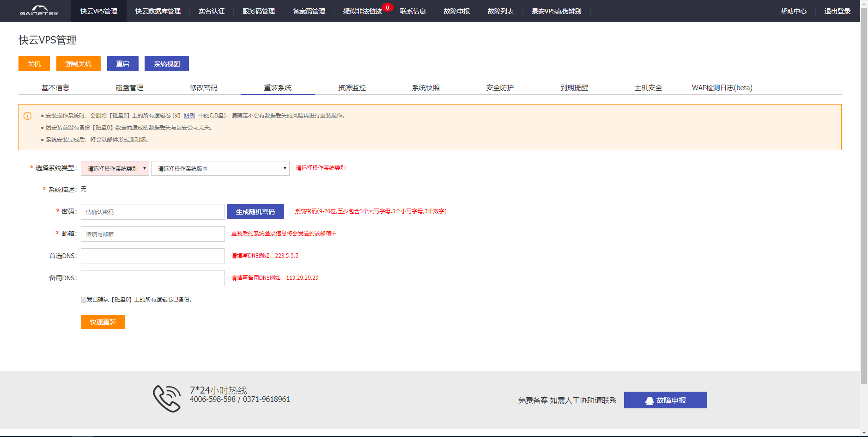The image size is (868, 437).
Task: Click the hotline number 4006-598-598 / 0371-9618961
Action: pos(240,400)
